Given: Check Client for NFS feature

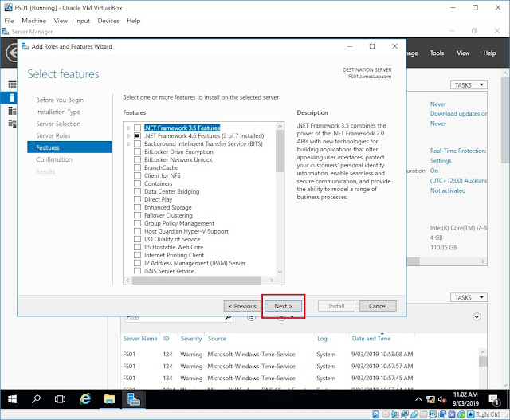Looking at the screenshot, I should click(x=138, y=175).
